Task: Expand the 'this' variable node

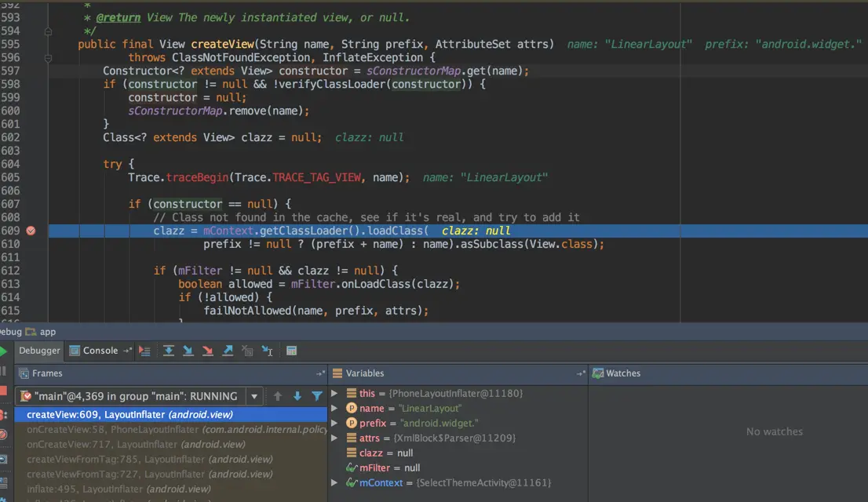Action: [x=334, y=394]
